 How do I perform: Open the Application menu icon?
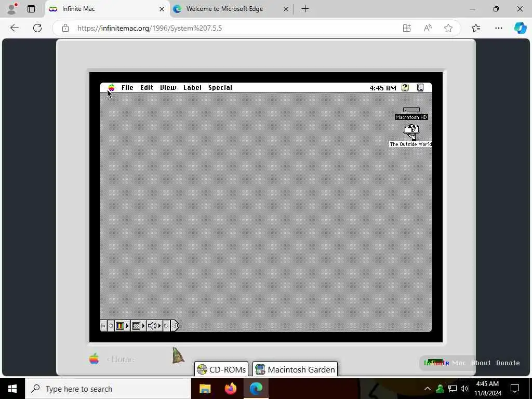[420, 87]
